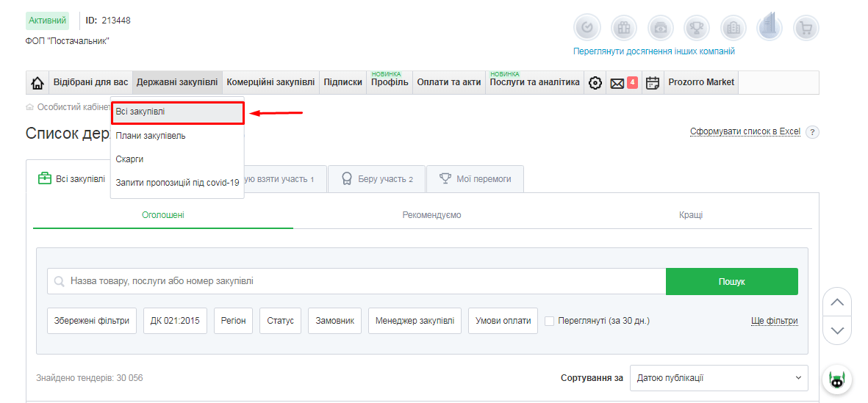Open the chatbot assistant icon
Screen dimensions: 868x403
pos(836,380)
